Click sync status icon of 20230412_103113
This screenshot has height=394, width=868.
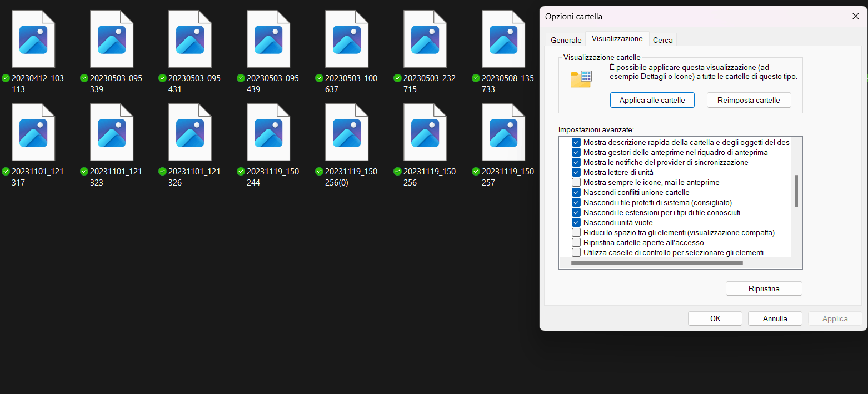click(6, 78)
